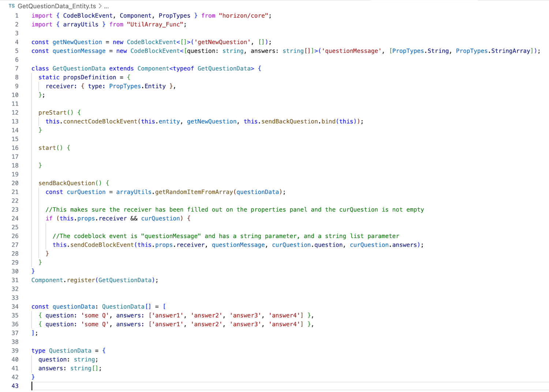Click PropTypes.StringArray on line 5

coord(493,51)
